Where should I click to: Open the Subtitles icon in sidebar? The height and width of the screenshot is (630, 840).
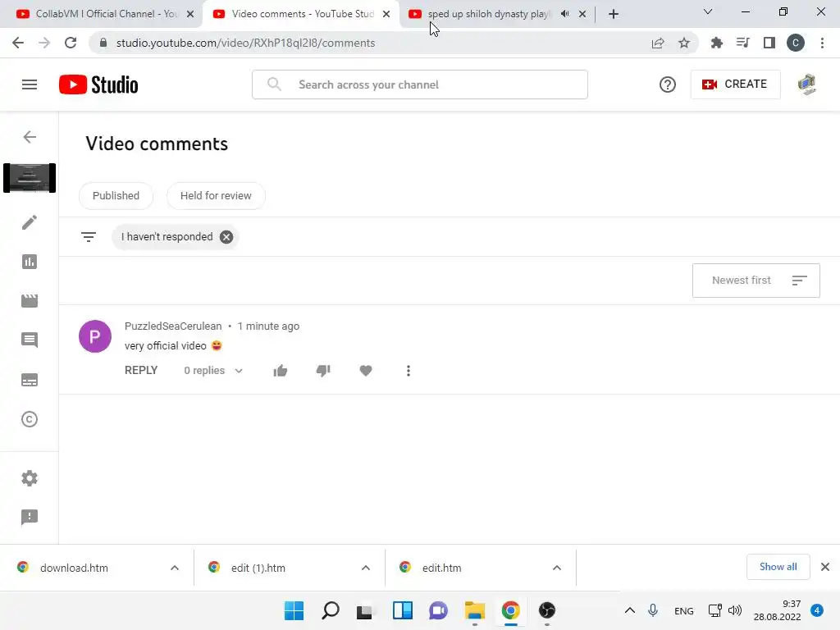click(30, 380)
